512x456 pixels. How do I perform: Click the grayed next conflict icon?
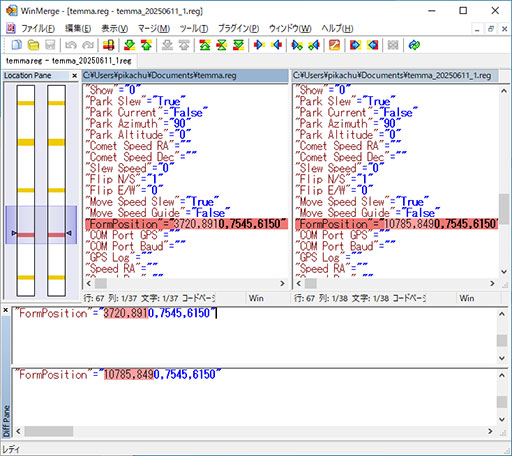click(x=167, y=45)
